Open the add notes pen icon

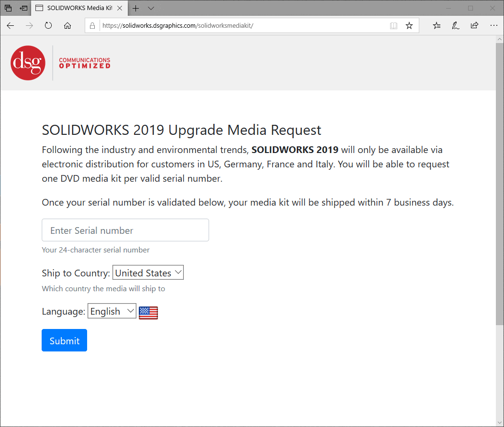pyautogui.click(x=456, y=26)
